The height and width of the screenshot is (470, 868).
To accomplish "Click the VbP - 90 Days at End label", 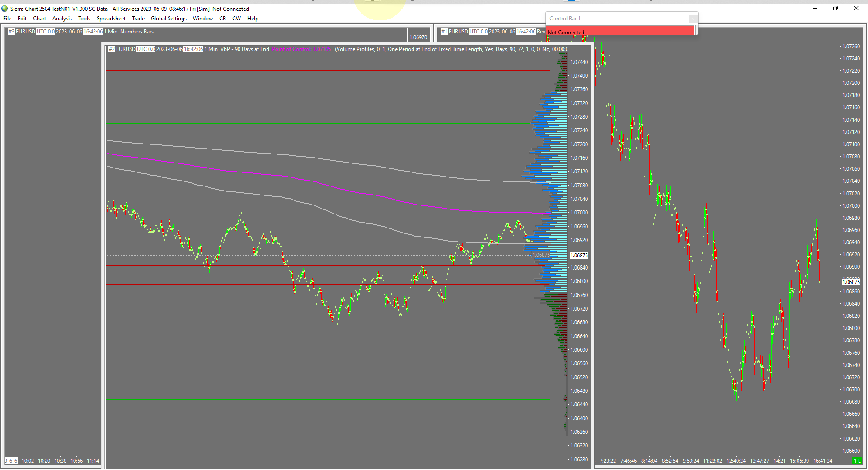I will click(245, 49).
